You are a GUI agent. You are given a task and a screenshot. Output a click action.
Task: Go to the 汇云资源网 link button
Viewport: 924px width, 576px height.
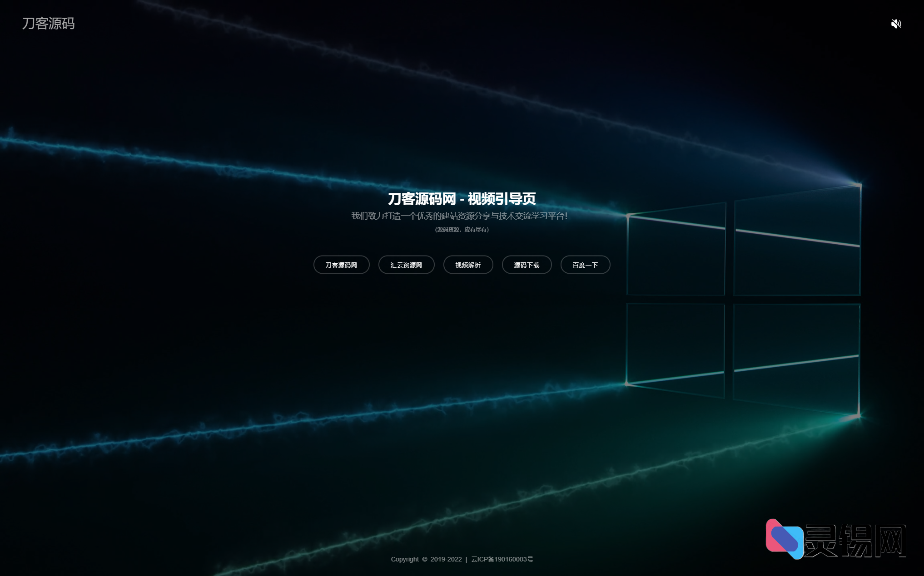[x=406, y=265]
